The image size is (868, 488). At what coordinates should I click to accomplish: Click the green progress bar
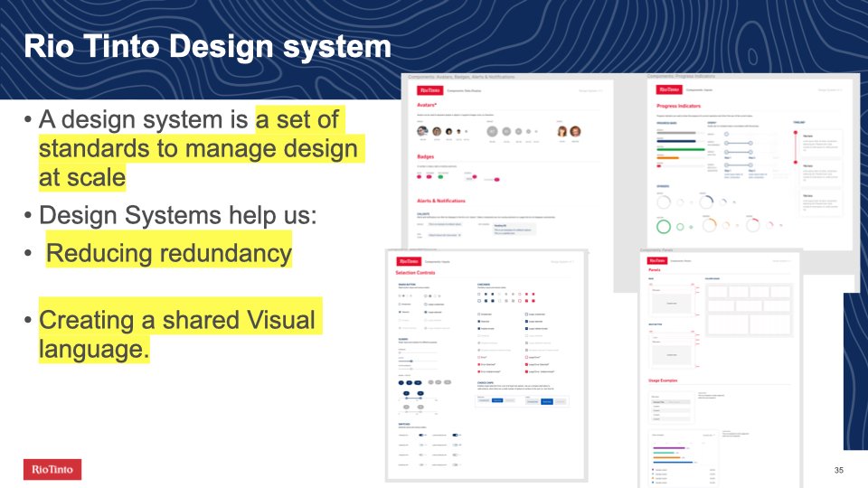click(x=681, y=149)
